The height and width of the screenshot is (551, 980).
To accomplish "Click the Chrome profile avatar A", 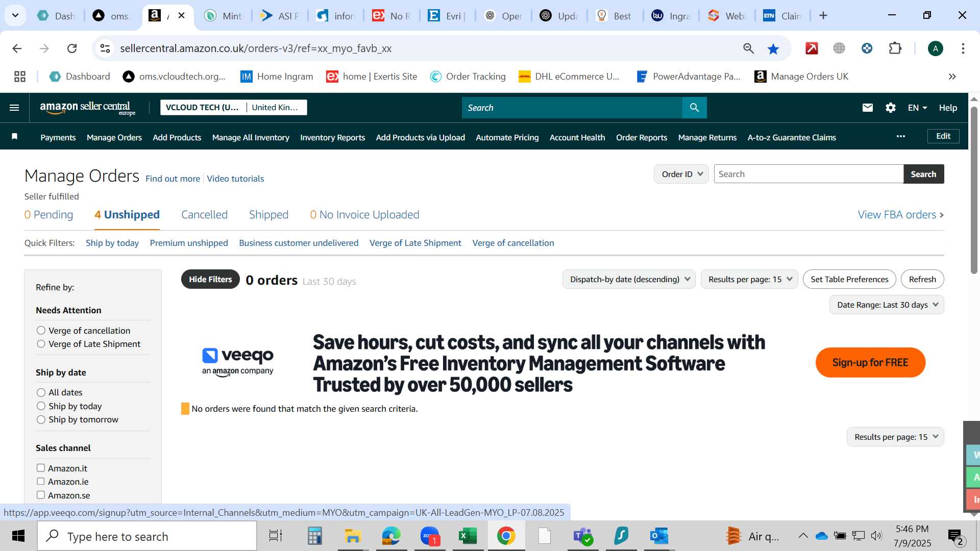I will 935,48.
